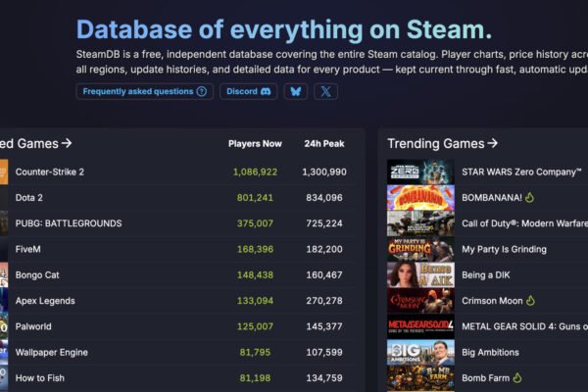Click the 182,200 peak value

(324, 249)
